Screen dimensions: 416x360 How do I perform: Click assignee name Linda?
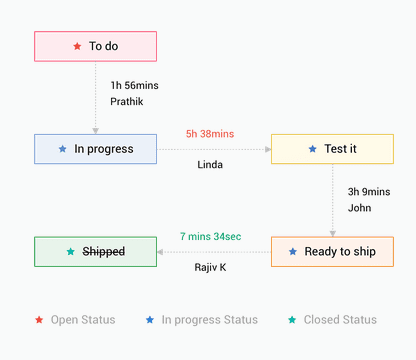pos(210,165)
